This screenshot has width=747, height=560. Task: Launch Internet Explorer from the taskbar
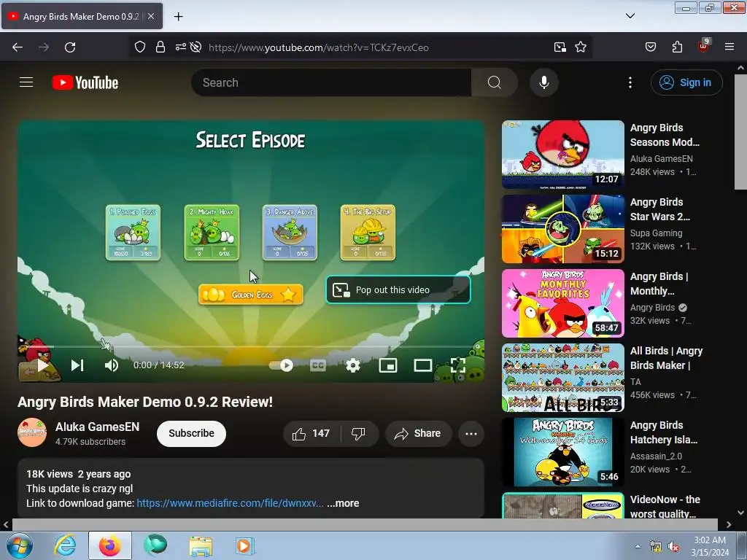coord(65,545)
